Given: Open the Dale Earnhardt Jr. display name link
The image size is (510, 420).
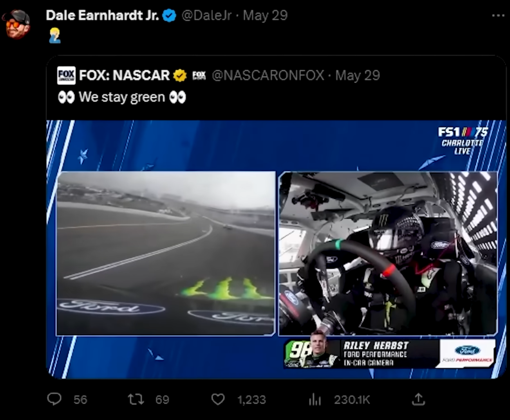Looking at the screenshot, I should [x=102, y=16].
